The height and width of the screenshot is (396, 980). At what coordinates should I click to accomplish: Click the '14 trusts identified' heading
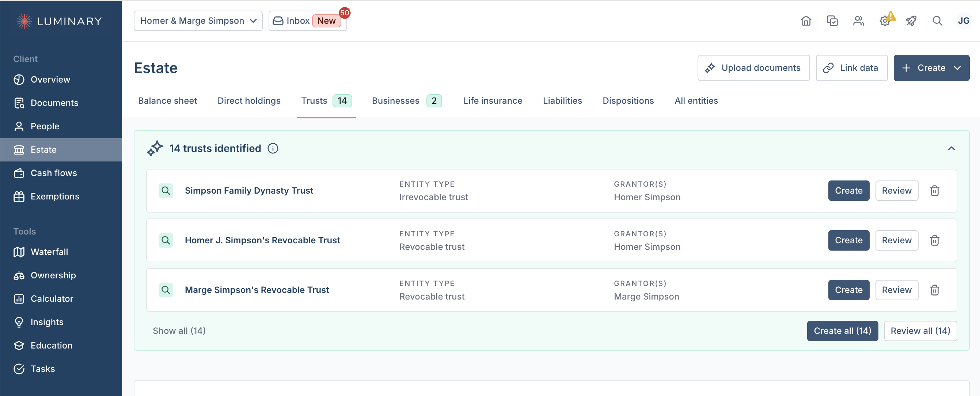[x=215, y=148]
